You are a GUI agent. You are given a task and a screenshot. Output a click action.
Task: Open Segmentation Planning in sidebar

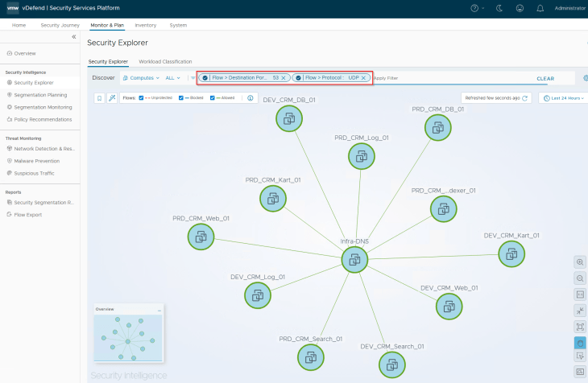40,94
